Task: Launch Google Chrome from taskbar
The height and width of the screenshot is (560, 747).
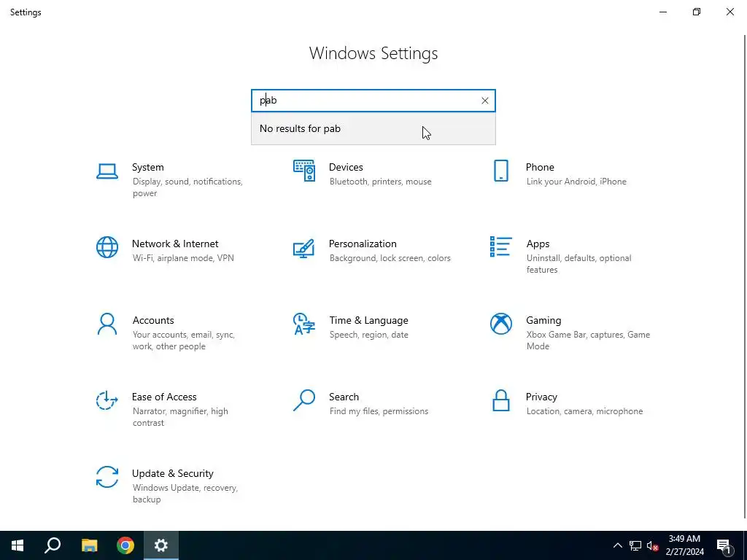Action: click(x=125, y=545)
